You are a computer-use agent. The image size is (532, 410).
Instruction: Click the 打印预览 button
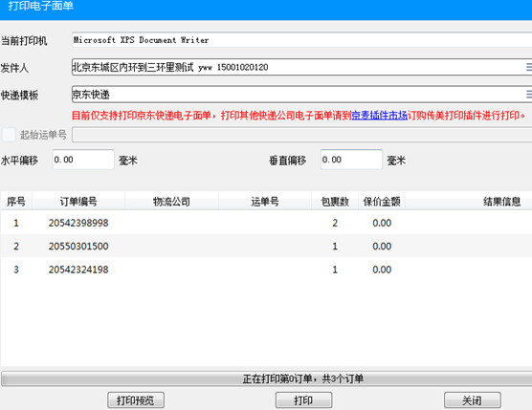(136, 400)
